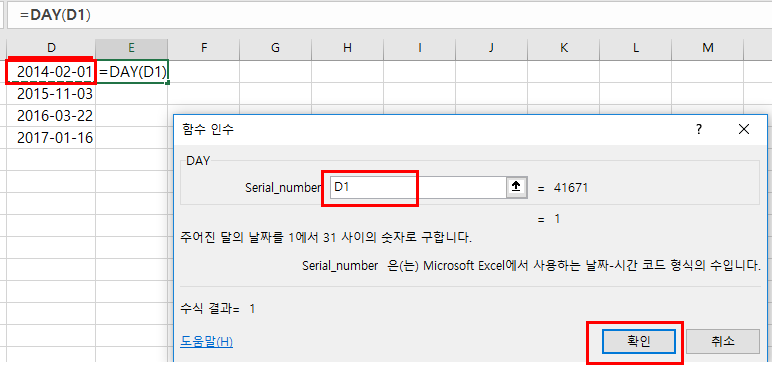772x365 pixels.
Task: Select cell containing 2015-11-03
Action: (x=51, y=94)
